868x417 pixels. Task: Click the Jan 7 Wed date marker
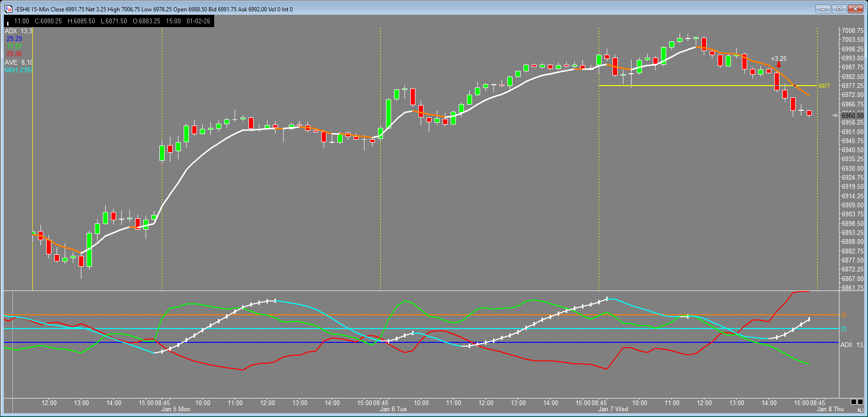tap(613, 409)
